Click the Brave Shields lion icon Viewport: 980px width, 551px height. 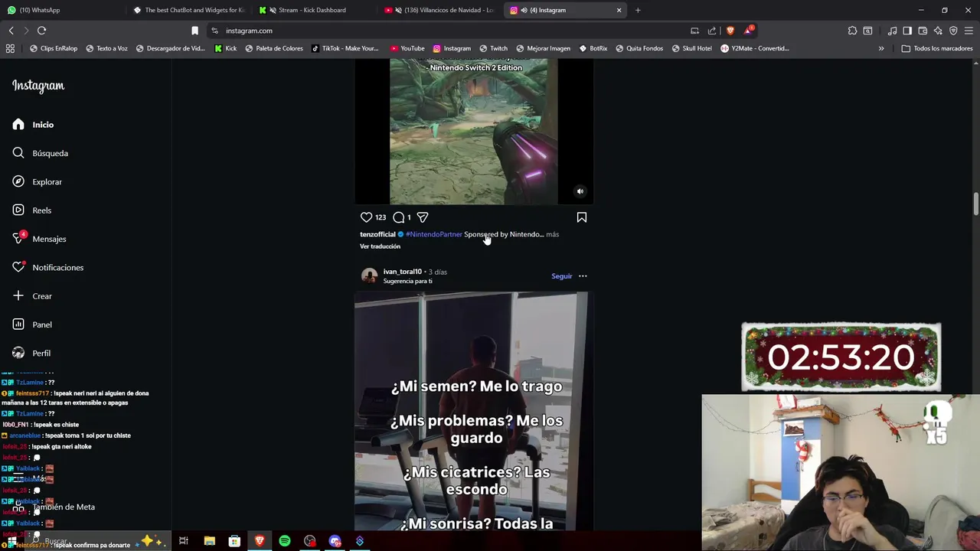pyautogui.click(x=730, y=31)
